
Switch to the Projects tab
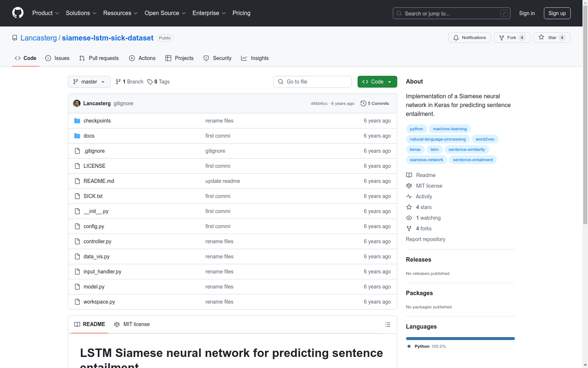[179, 58]
